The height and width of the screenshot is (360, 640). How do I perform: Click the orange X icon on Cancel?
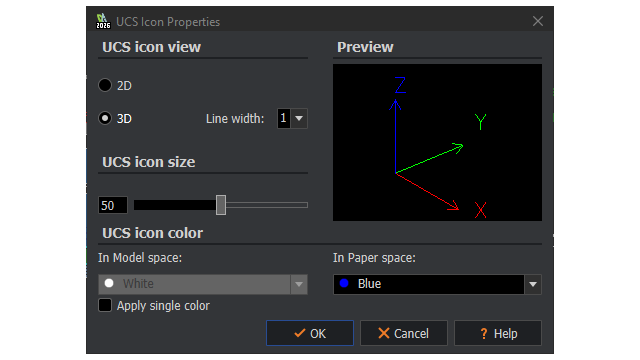tap(384, 333)
